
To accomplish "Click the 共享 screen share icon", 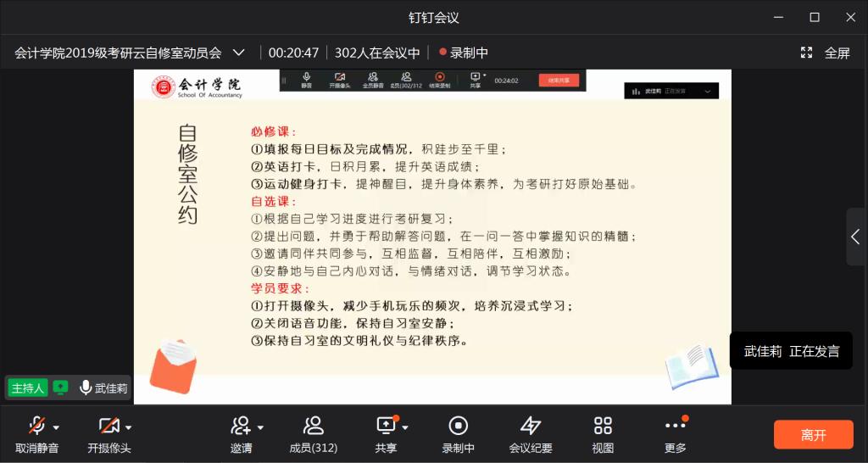I will click(x=386, y=426).
